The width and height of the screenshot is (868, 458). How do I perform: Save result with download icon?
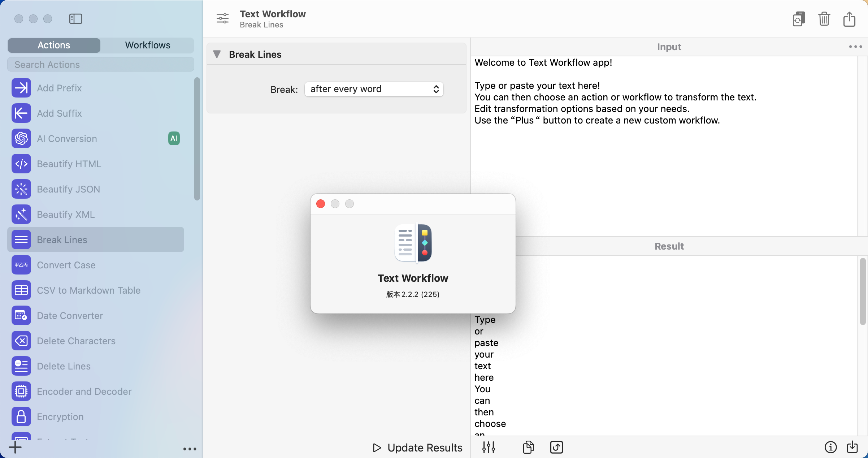(x=852, y=447)
